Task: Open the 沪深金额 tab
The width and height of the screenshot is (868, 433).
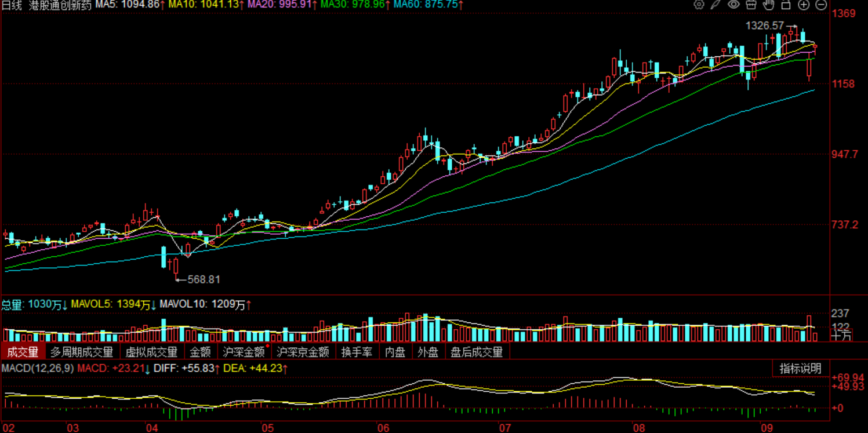Action: click(x=244, y=352)
